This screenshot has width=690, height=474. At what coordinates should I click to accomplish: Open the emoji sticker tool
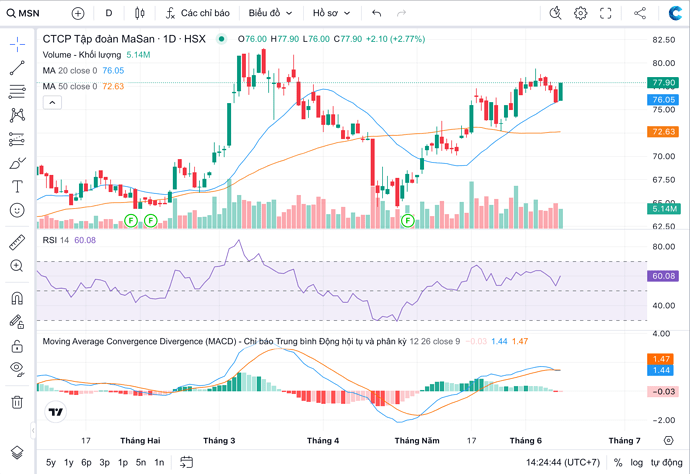point(17,210)
